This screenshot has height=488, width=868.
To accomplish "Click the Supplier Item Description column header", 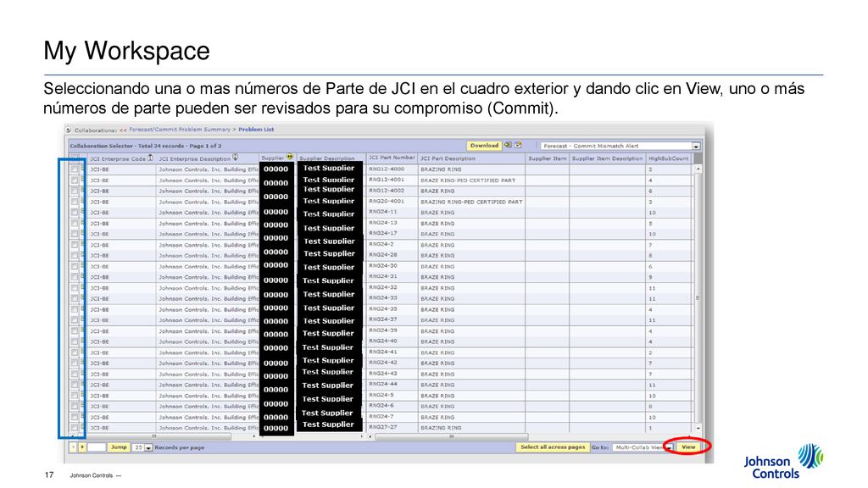I will 607,158.
